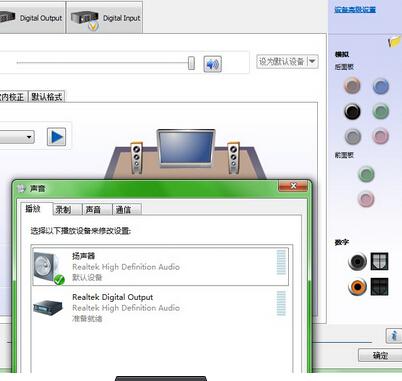Adjust the main volume slider handle
Image resolution: width=402 pixels, height=381 pixels.
[x=191, y=63]
